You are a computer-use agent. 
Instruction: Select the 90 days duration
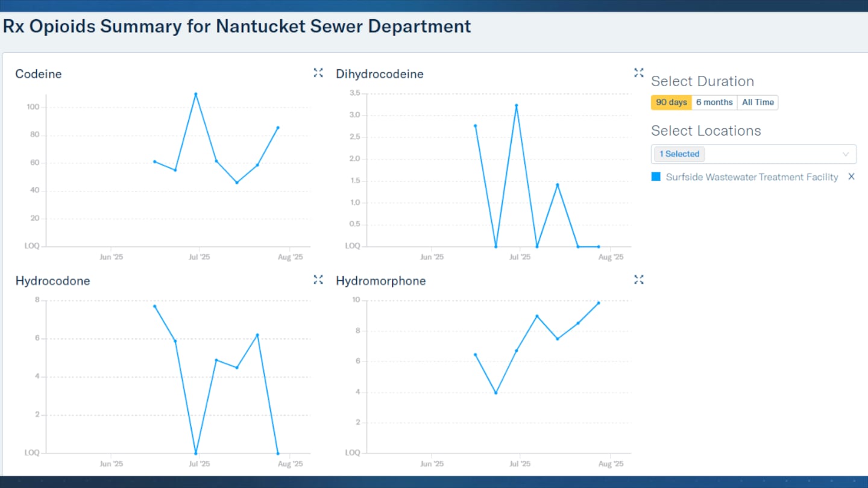[671, 102]
